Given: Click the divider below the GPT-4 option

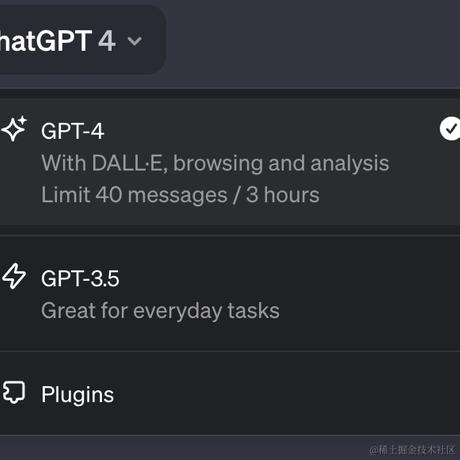Looking at the screenshot, I should tap(230, 235).
